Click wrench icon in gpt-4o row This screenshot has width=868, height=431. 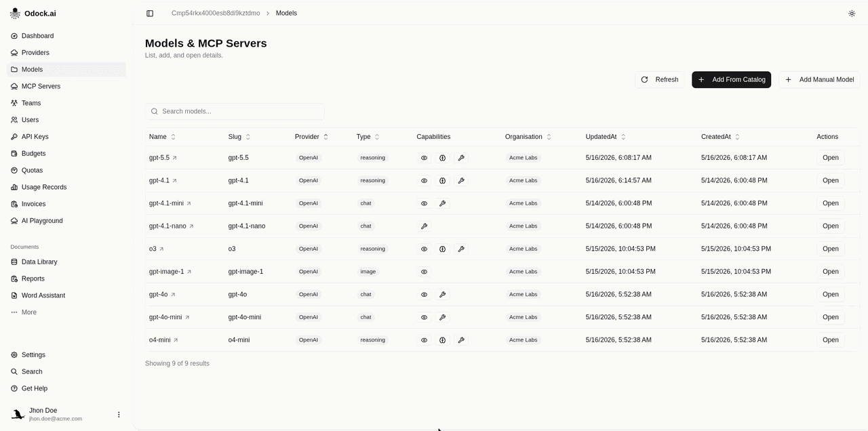442,295
